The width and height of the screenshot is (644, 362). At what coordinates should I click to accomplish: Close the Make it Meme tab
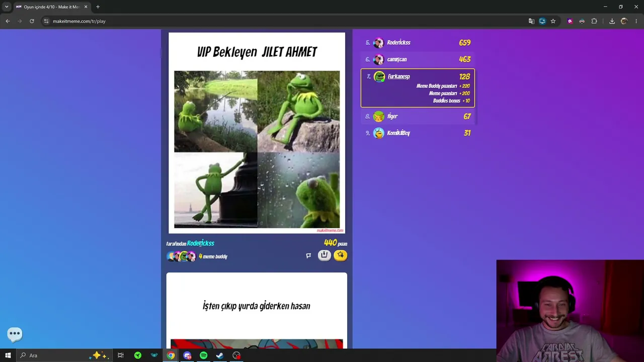click(x=86, y=7)
